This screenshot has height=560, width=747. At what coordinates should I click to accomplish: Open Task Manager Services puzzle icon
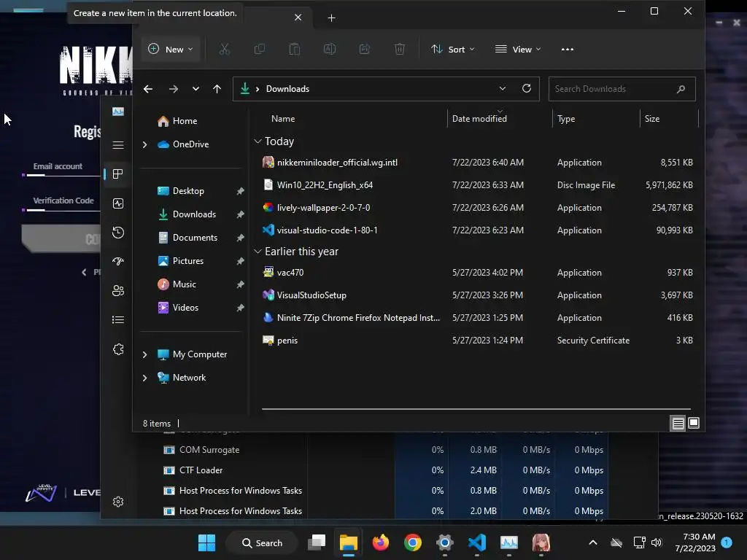click(x=118, y=349)
